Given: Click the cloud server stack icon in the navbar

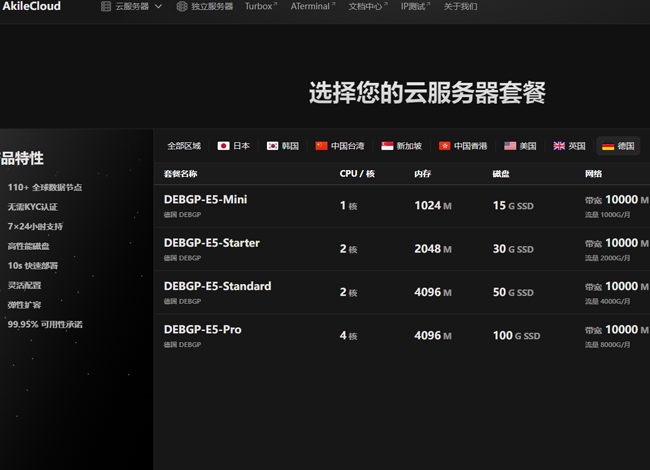Looking at the screenshot, I should tap(107, 6).
